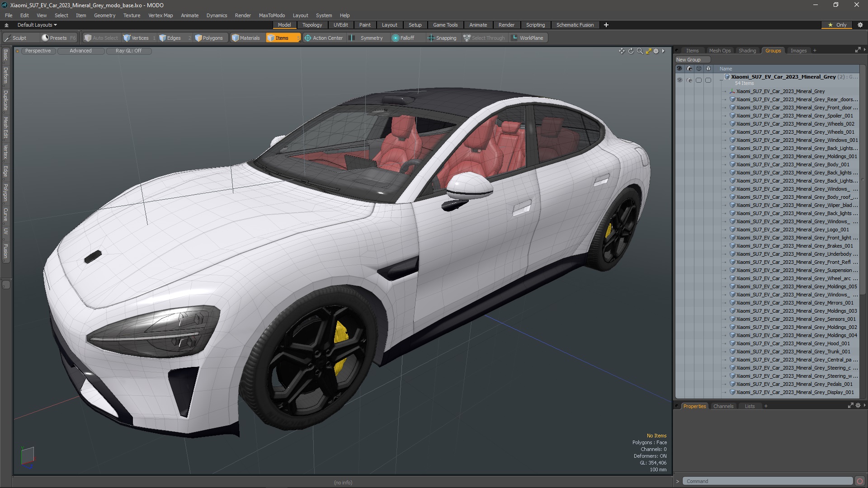868x488 pixels.
Task: Expand viewport options via right arrow
Action: pyautogui.click(x=663, y=51)
